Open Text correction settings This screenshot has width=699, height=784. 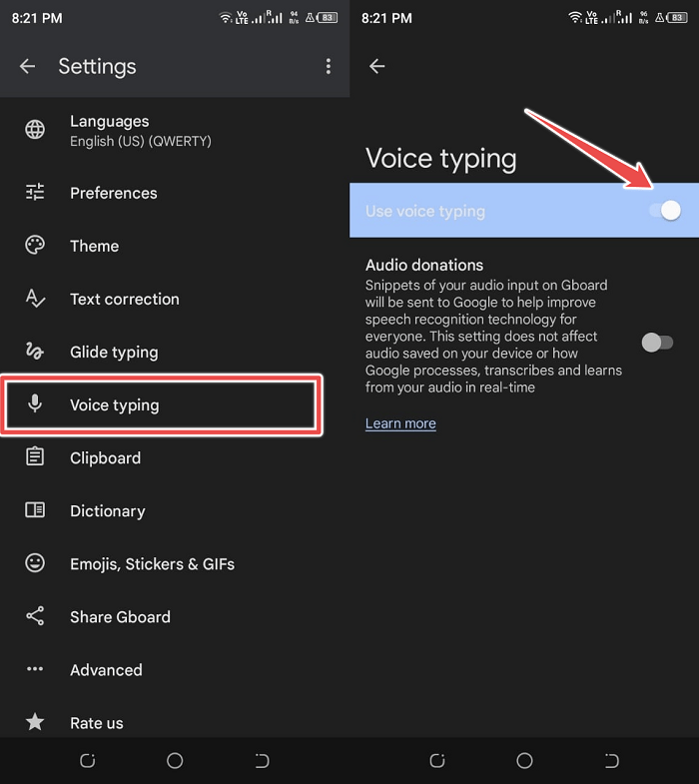pyautogui.click(x=175, y=299)
